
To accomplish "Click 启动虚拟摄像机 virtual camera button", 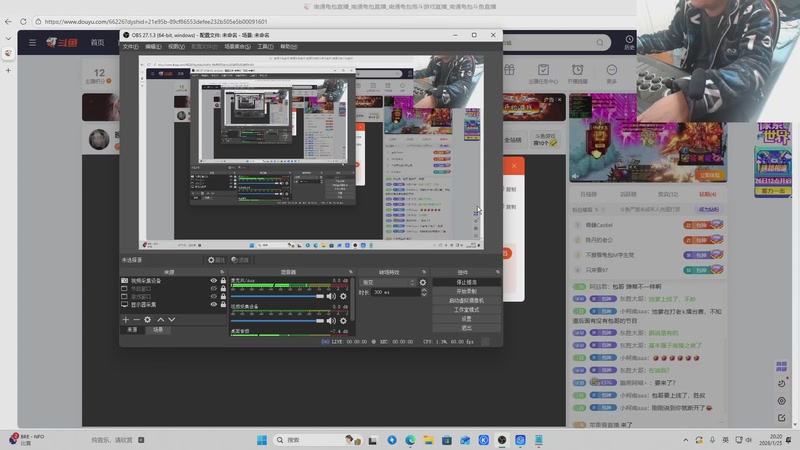I will tap(466, 301).
